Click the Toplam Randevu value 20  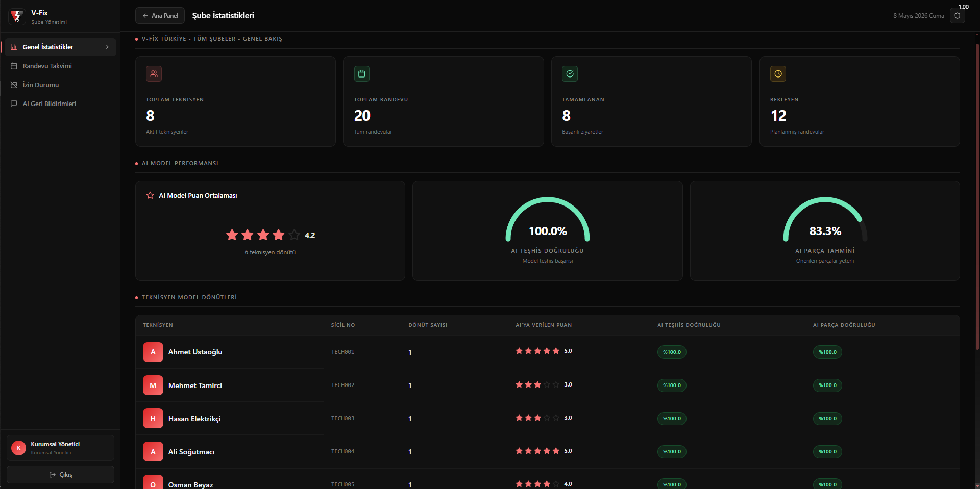pyautogui.click(x=362, y=116)
